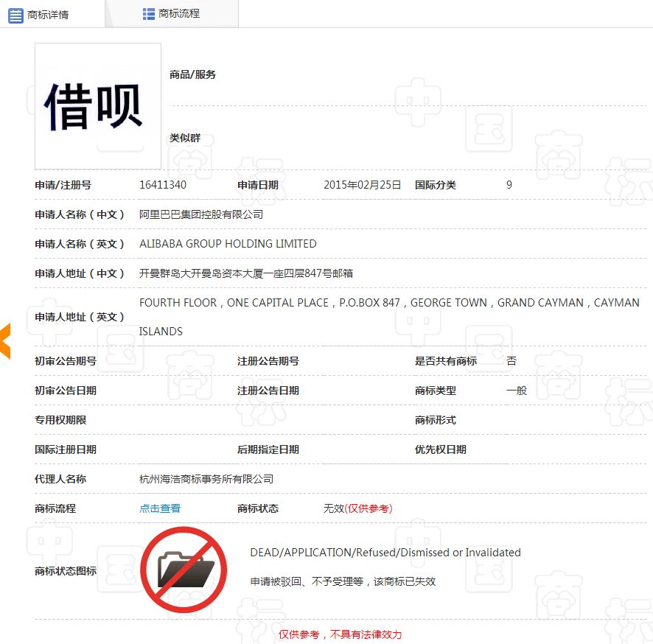The width and height of the screenshot is (653, 644).
Task: Click the 优先权日期 label
Action: (440, 449)
